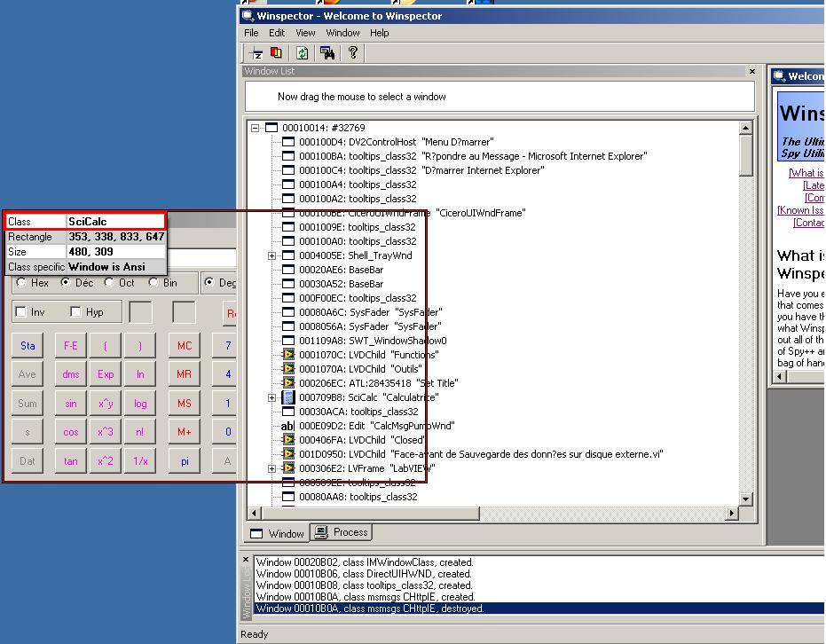826x644 pixels.
Task: Select the window finder crosshair tool
Action: 256,52
